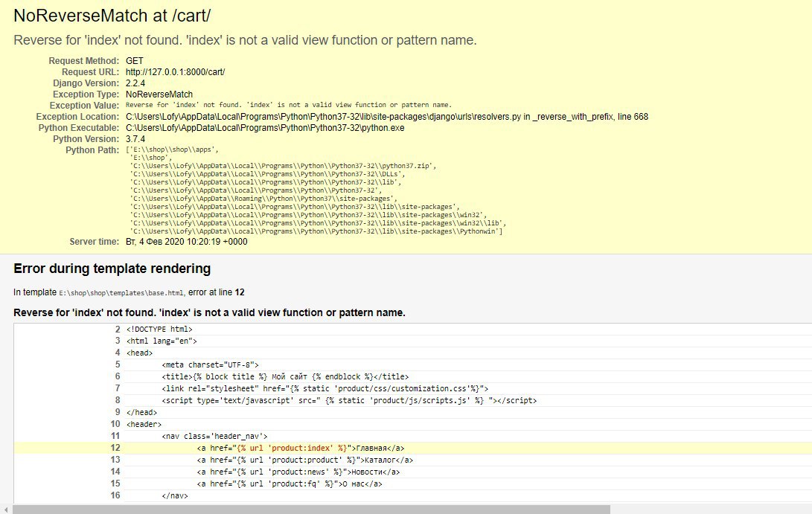Screen dimensions: 812x514
Task: Click the Python Path entry ending Pythonwin
Action: click(316, 231)
